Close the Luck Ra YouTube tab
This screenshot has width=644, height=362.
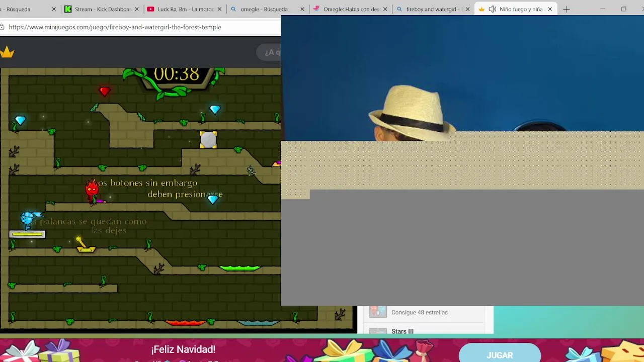(219, 9)
